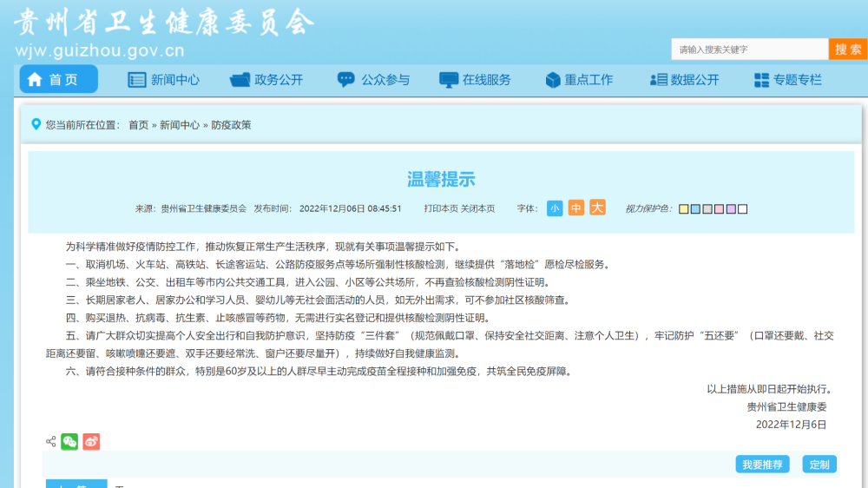Click the 政务公开 folder icon
This screenshot has height=488, width=868.
(240, 80)
